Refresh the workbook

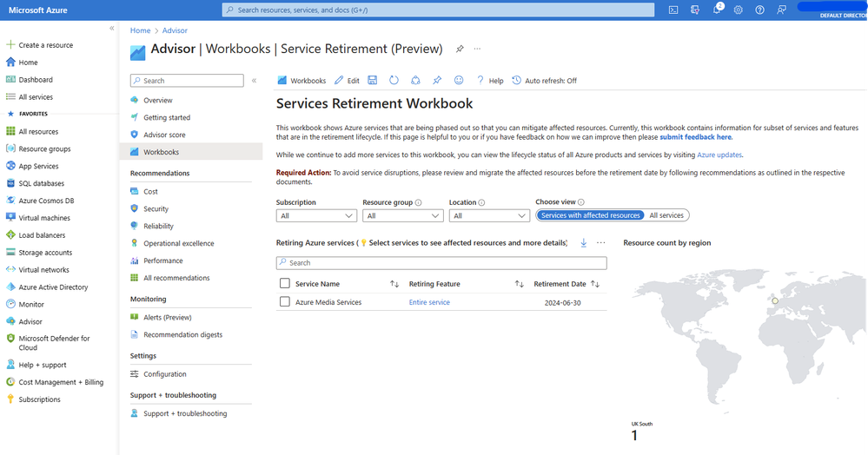tap(394, 80)
